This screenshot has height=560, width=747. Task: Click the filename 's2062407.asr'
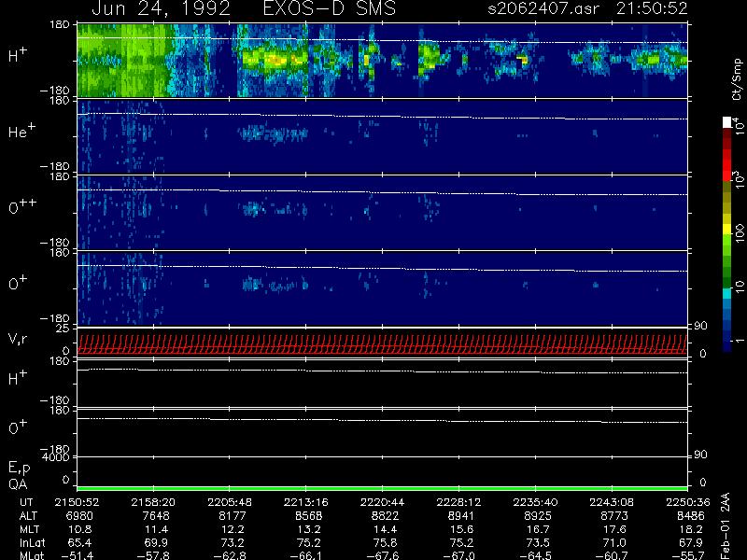(x=543, y=8)
